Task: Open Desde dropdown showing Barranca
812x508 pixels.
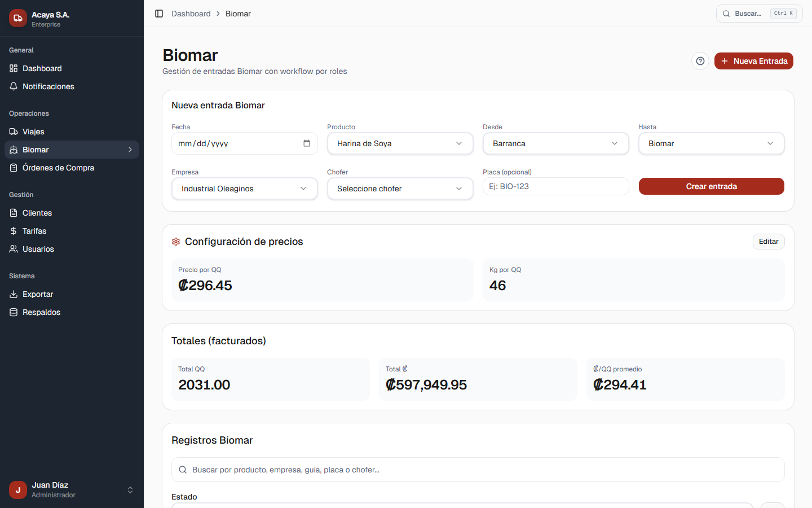Action: pyautogui.click(x=556, y=143)
